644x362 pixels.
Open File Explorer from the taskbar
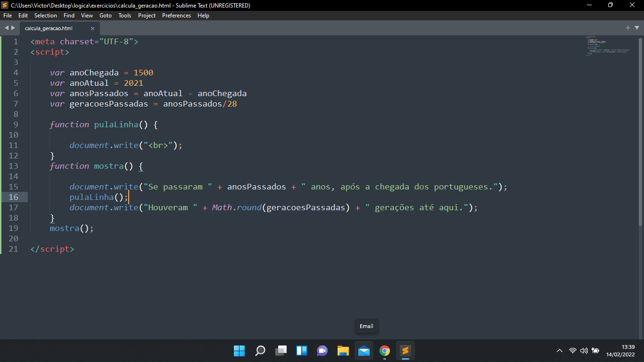[343, 351]
